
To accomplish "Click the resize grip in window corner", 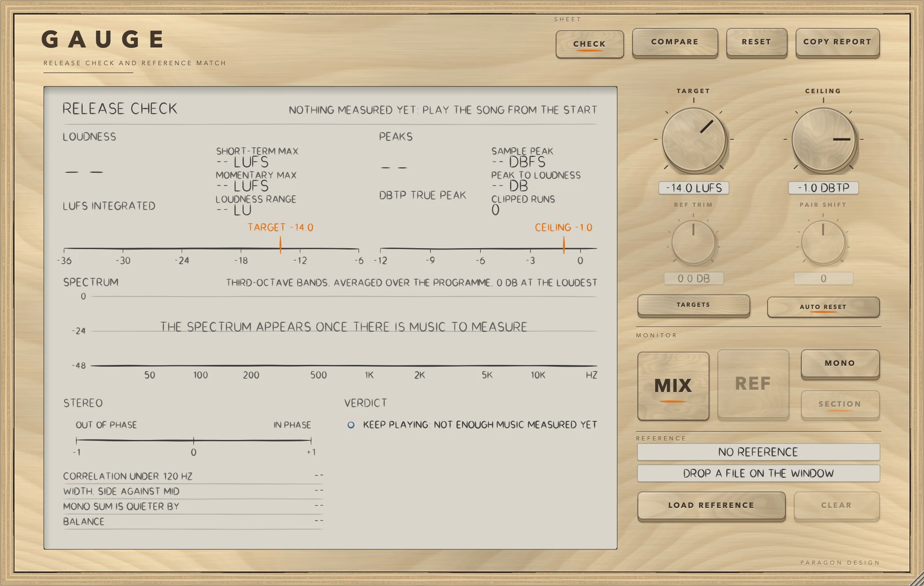I will (x=917, y=579).
